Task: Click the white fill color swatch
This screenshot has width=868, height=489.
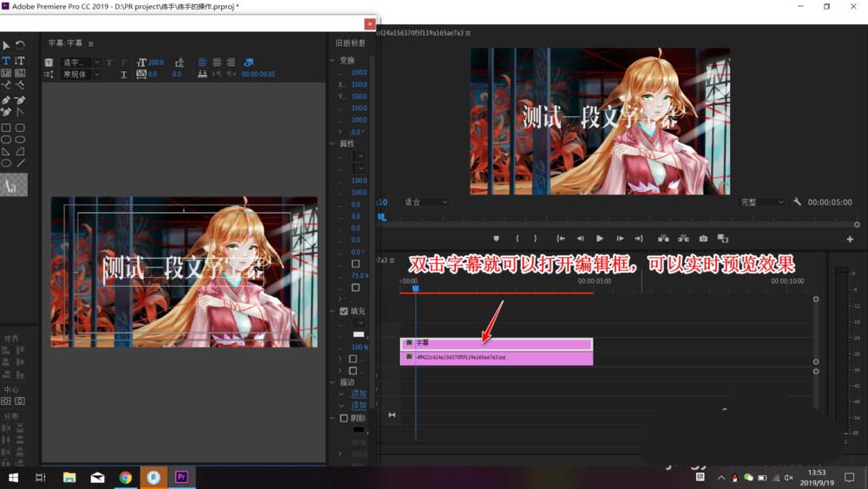Action: (358, 334)
